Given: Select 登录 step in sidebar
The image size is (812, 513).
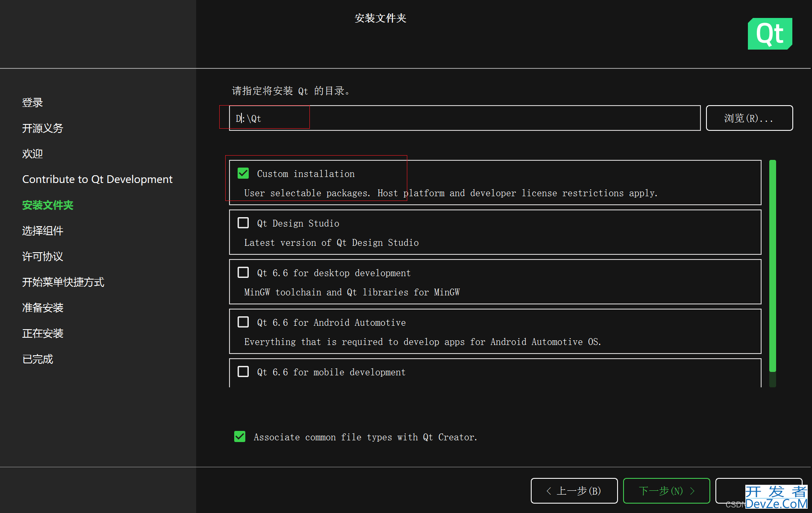Looking at the screenshot, I should click(x=32, y=103).
